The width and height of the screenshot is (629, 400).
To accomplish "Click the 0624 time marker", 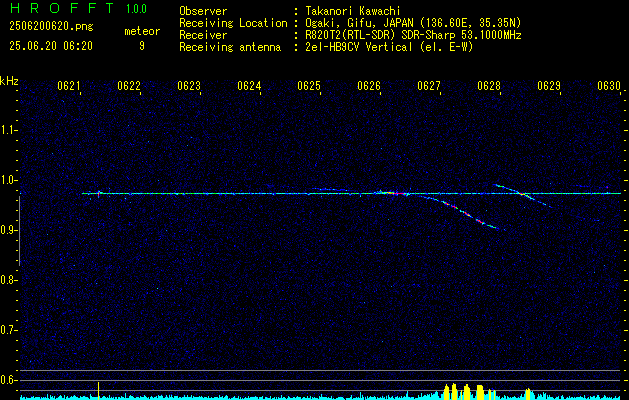I will pos(249,86).
